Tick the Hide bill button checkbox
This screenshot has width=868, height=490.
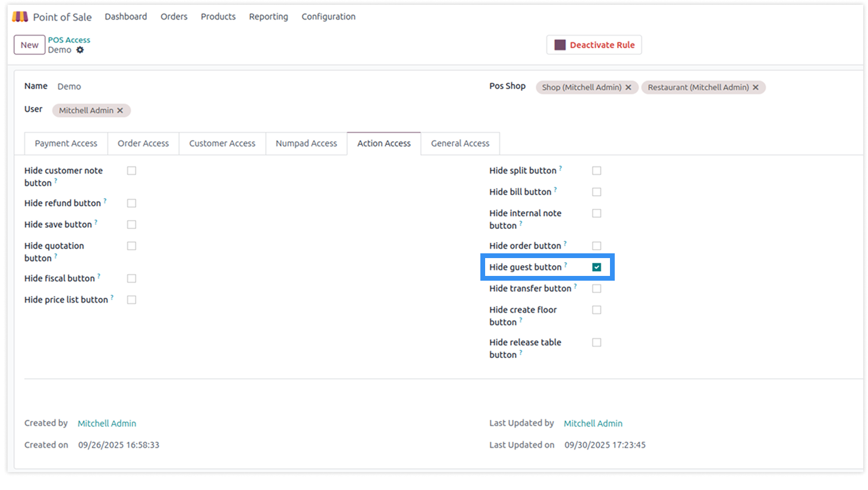596,192
